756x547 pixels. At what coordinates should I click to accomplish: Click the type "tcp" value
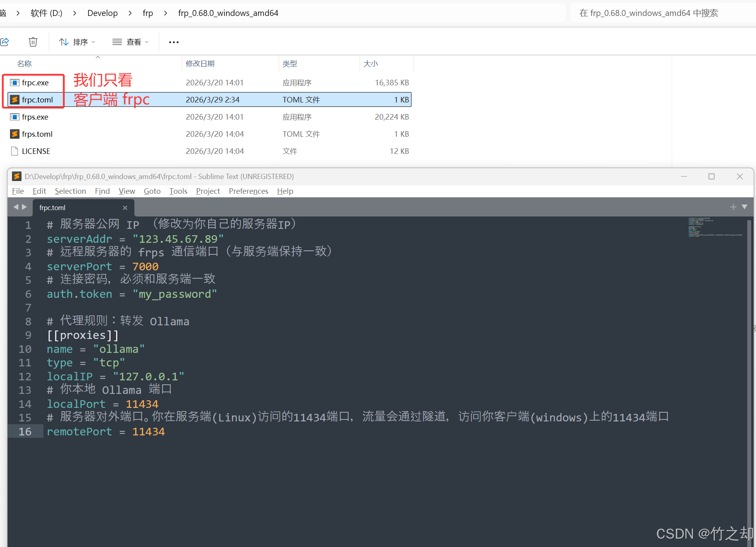click(109, 363)
